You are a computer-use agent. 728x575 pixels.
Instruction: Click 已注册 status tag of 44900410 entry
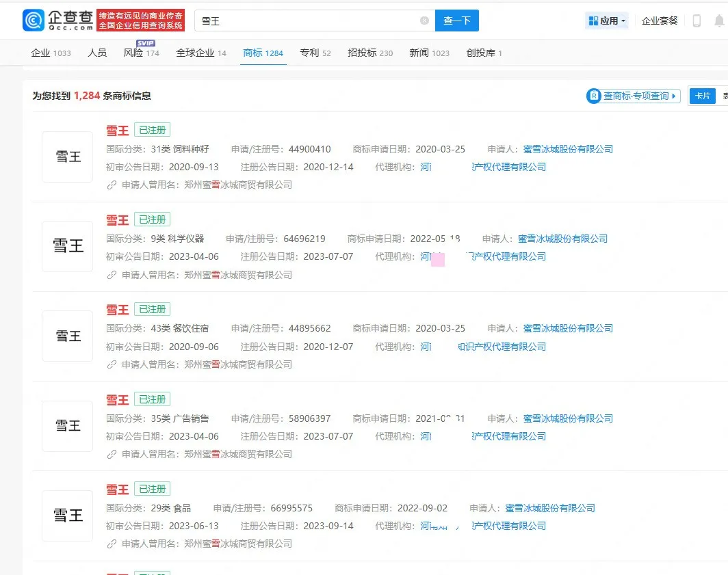153,130
